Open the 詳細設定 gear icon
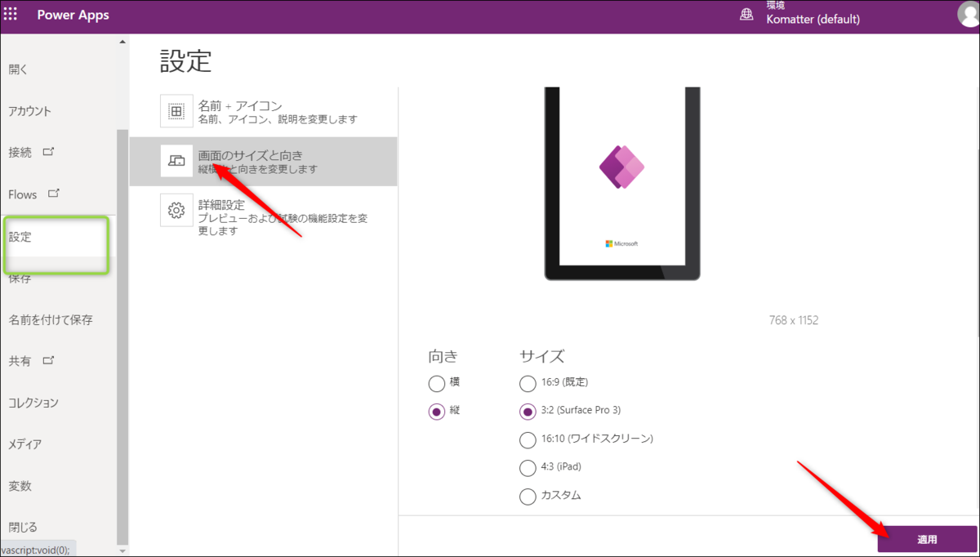The height and width of the screenshot is (557, 980). click(176, 210)
